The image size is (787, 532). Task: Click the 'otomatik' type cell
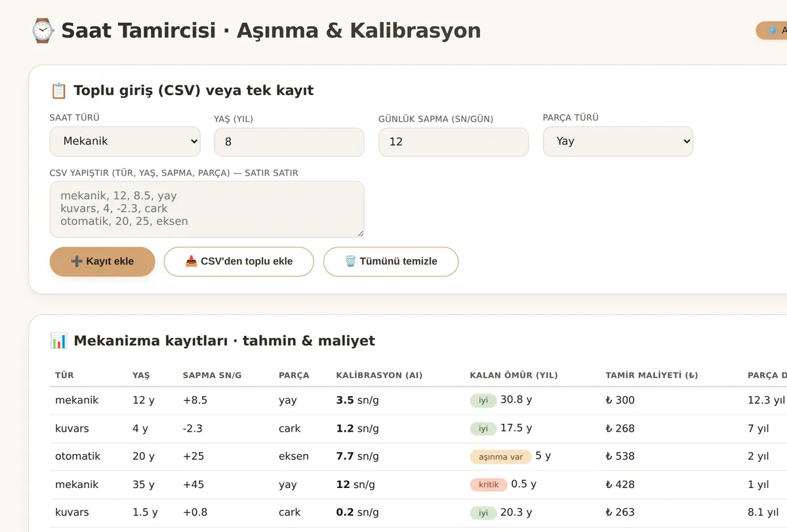pos(77,457)
